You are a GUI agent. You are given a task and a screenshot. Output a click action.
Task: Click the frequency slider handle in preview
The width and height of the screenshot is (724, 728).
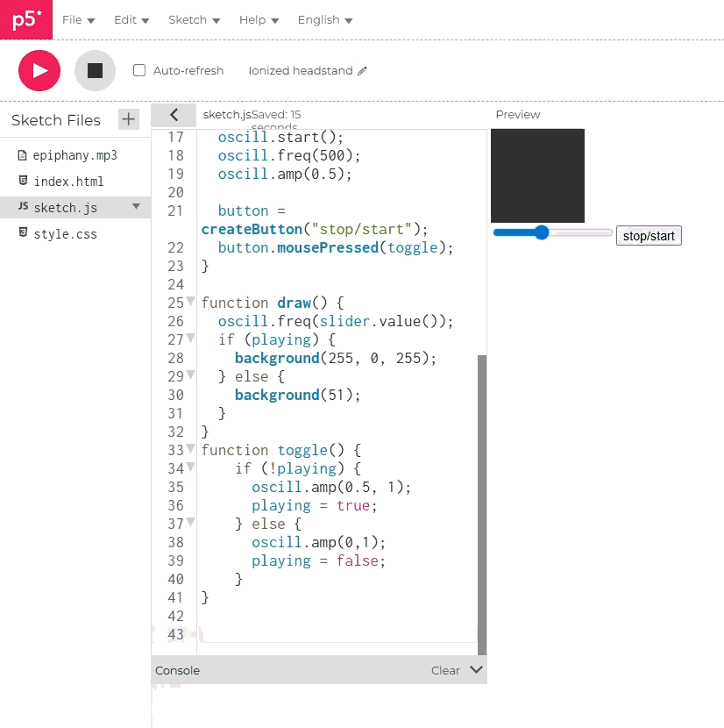pyautogui.click(x=541, y=232)
